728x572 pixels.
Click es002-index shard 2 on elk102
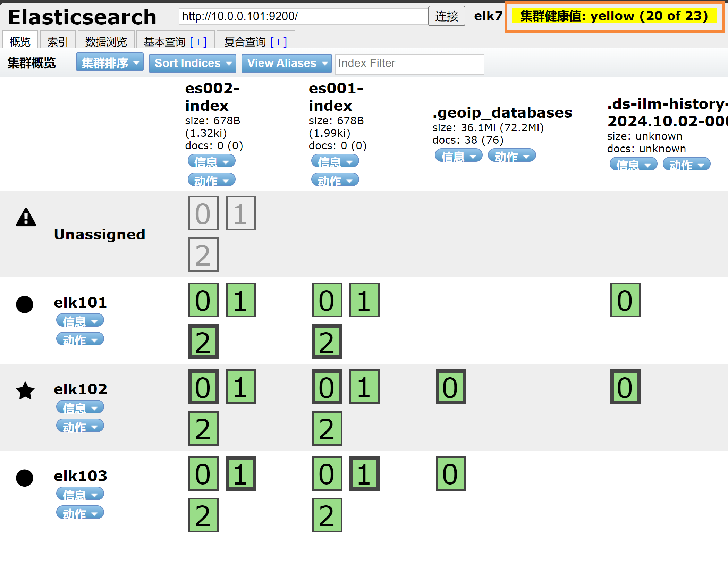[x=203, y=428]
